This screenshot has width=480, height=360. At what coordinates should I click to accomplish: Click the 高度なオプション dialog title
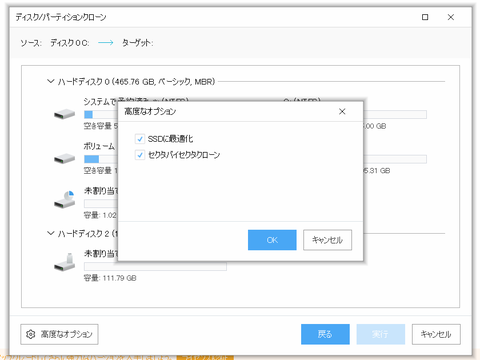pos(150,111)
